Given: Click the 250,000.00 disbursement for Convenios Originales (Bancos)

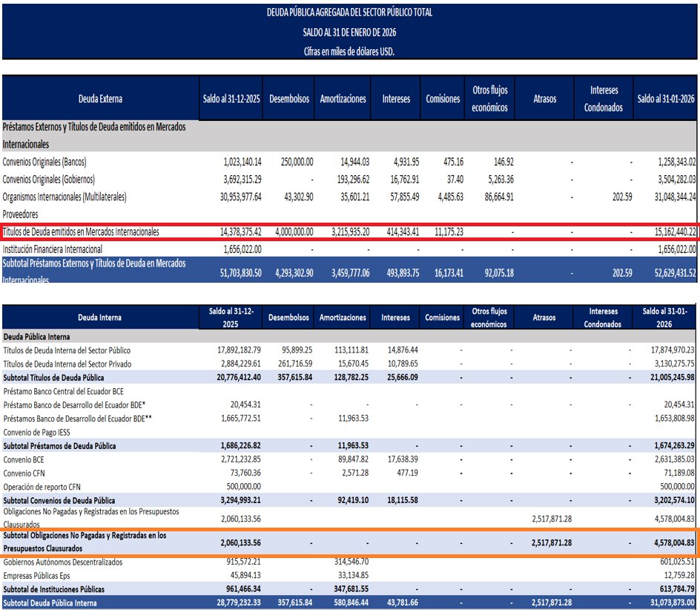Looking at the screenshot, I should 297,162.
